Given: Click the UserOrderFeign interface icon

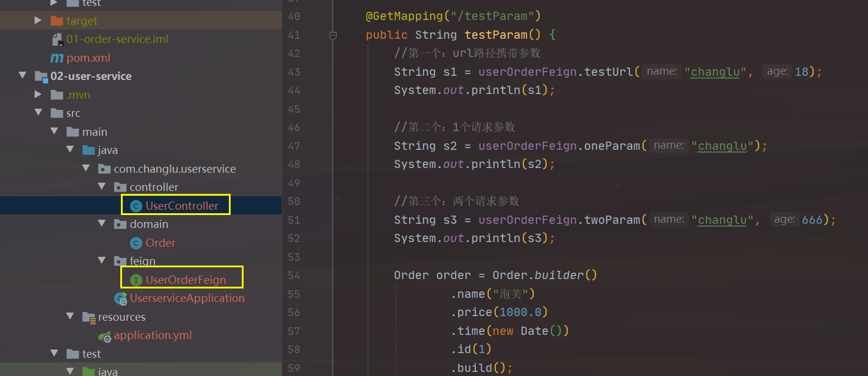Looking at the screenshot, I should [136, 280].
